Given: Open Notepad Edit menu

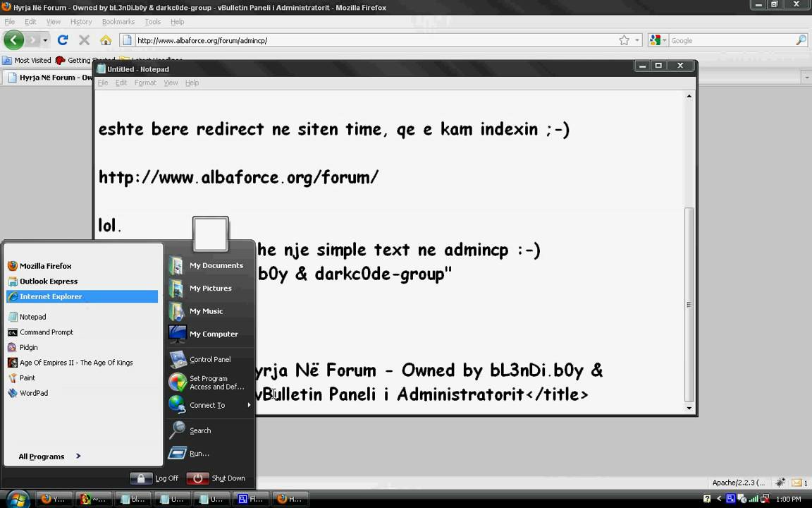Looking at the screenshot, I should [x=121, y=83].
